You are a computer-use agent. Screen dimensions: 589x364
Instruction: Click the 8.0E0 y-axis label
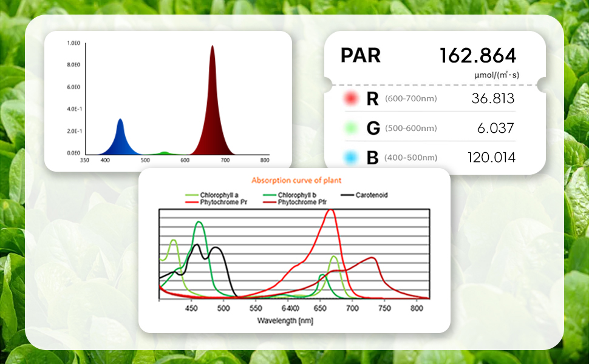pyautogui.click(x=73, y=65)
